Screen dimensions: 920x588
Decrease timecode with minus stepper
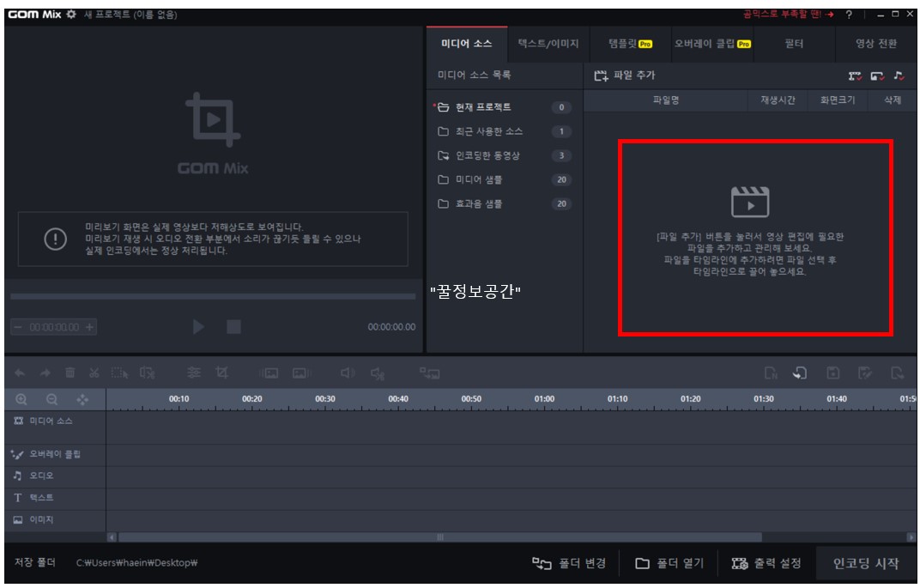[18, 327]
